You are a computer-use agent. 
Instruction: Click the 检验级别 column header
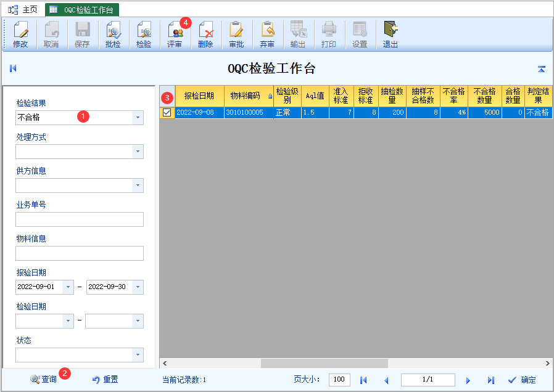(287, 96)
